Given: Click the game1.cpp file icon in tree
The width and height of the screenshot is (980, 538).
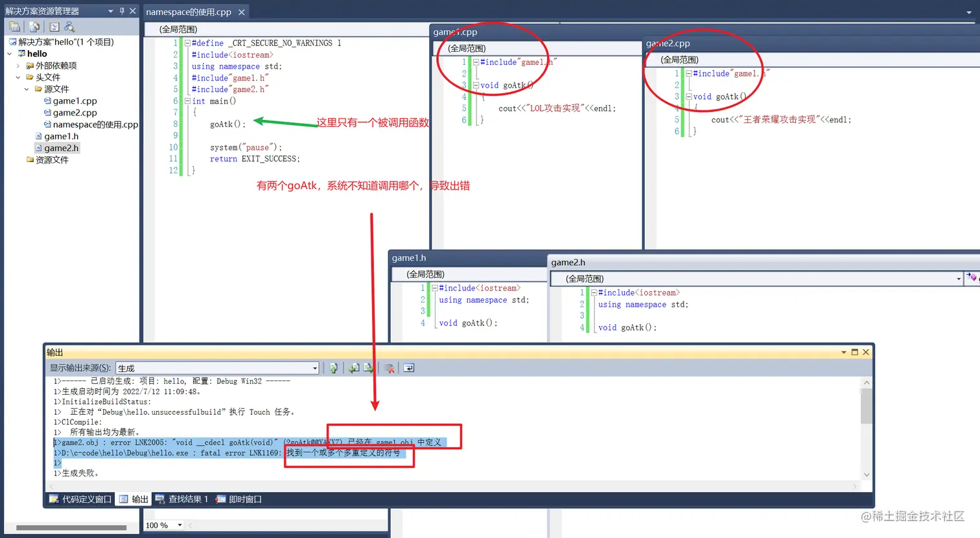Looking at the screenshot, I should coord(47,101).
